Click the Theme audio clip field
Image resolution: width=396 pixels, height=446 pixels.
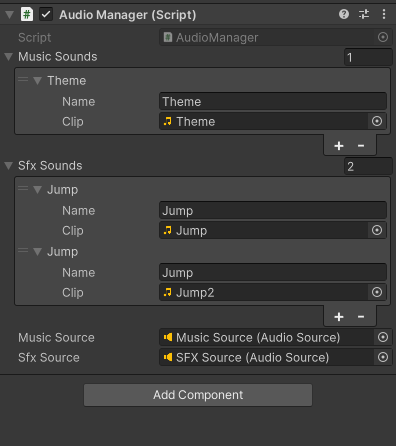tap(263, 121)
